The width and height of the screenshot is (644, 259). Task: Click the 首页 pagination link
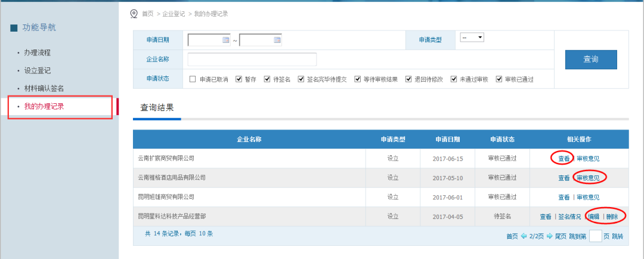(x=512, y=236)
